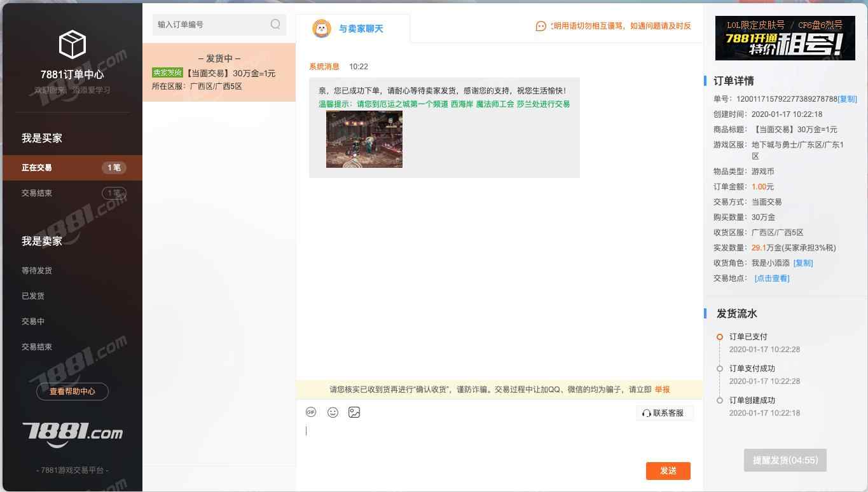The height and width of the screenshot is (492, 868).
Task: Click 点击查看 for trade location
Action: (x=772, y=278)
